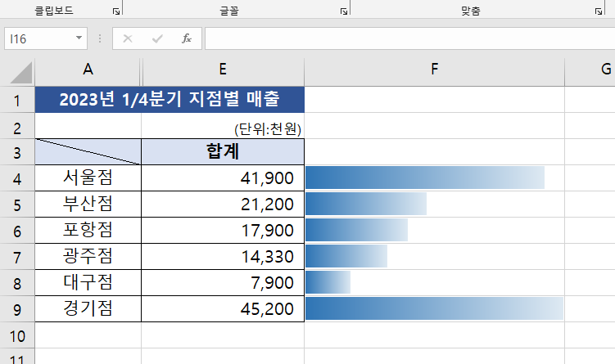This screenshot has width=615, height=364.
Task: Select row 1 header
Action: [17, 100]
